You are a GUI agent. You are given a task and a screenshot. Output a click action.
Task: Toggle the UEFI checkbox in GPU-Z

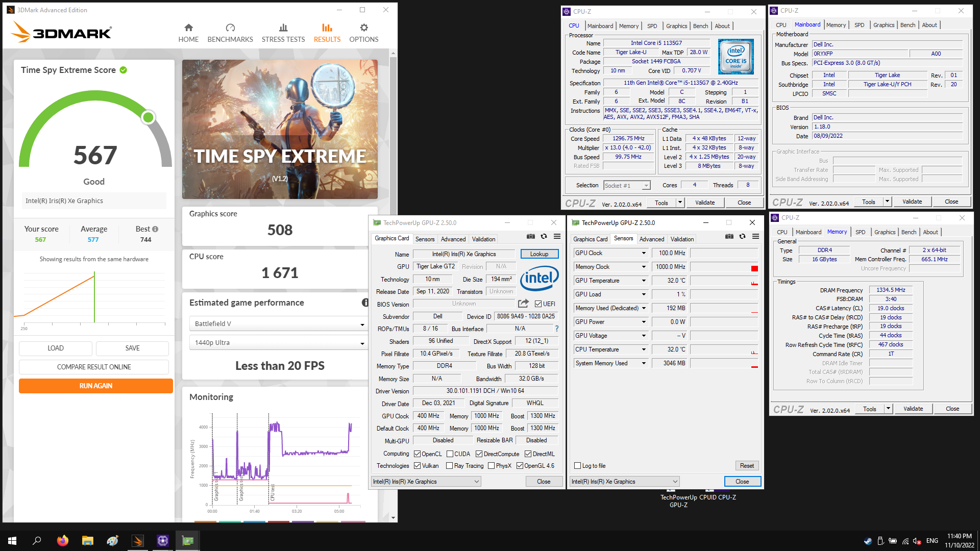538,304
